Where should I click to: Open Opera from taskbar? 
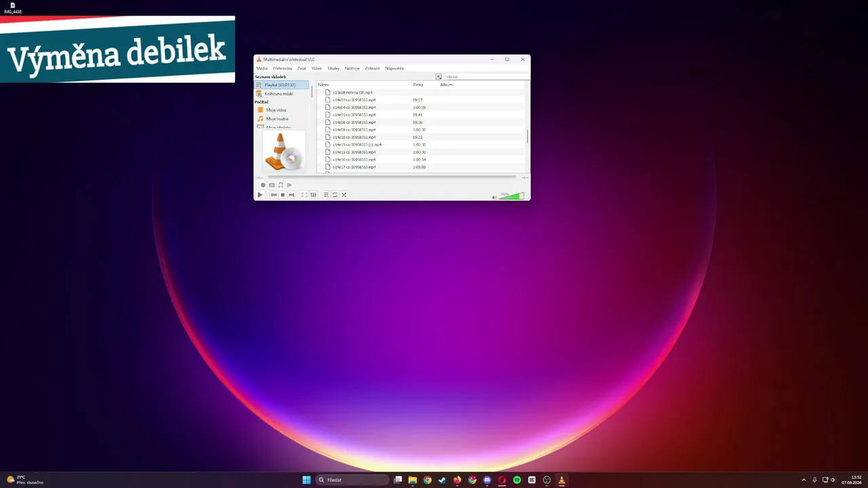[x=502, y=480]
